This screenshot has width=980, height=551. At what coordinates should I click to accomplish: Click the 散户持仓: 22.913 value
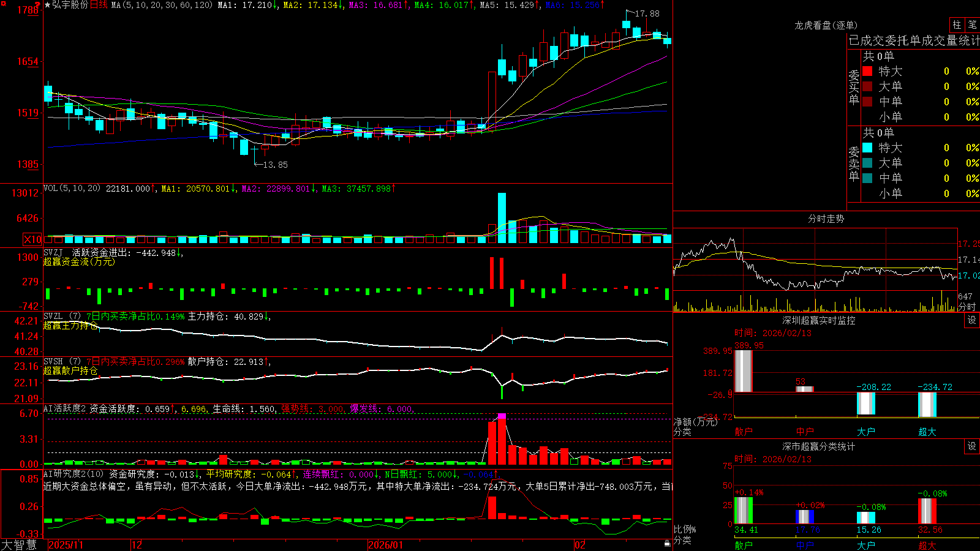pyautogui.click(x=225, y=362)
